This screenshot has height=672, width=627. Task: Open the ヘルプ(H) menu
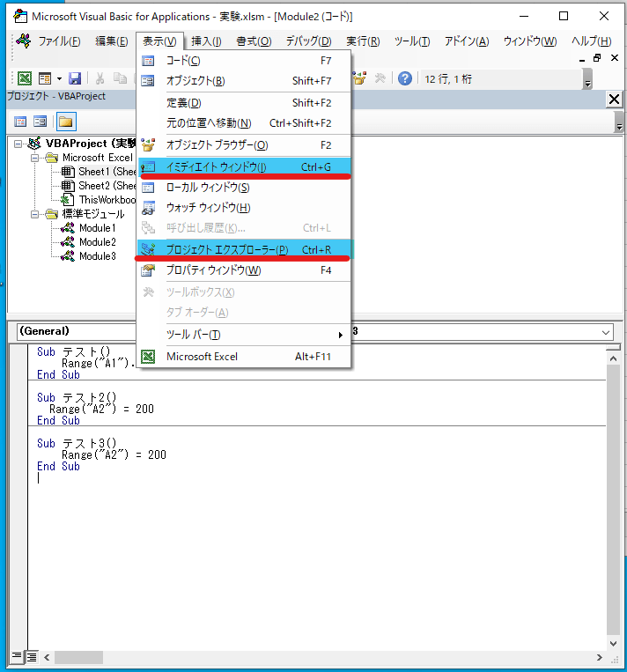[591, 41]
